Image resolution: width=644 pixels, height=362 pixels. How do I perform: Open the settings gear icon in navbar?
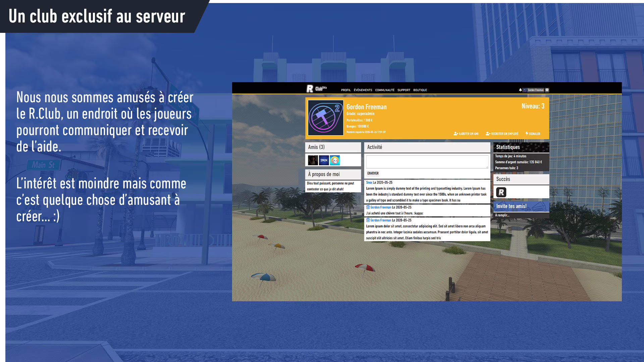point(547,90)
